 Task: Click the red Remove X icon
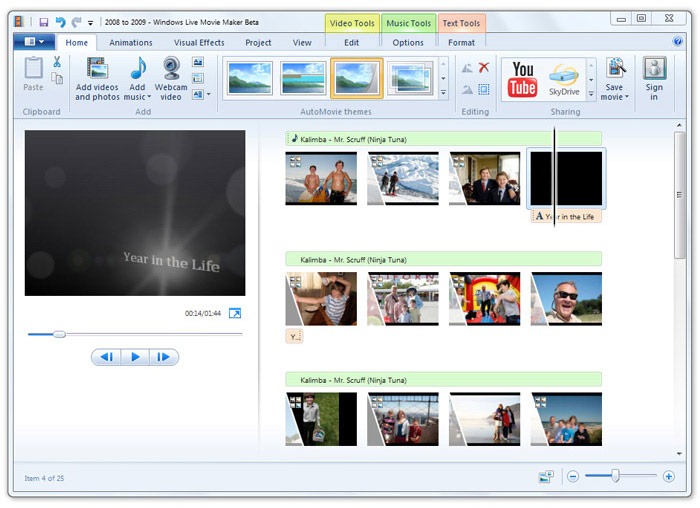483,68
